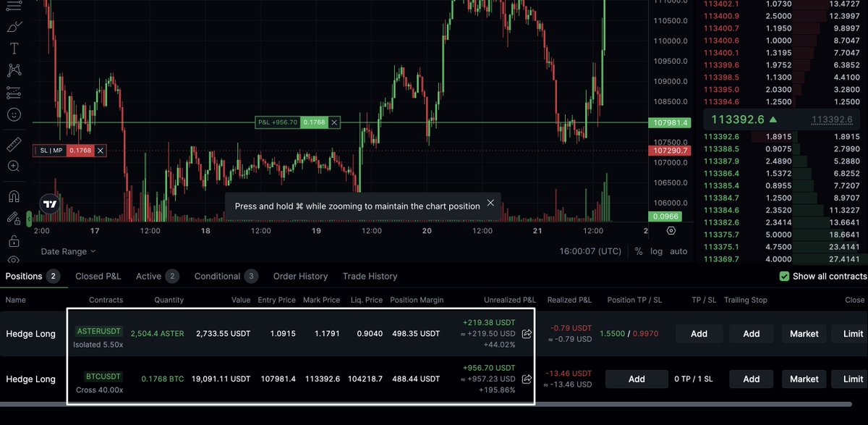Image resolution: width=868 pixels, height=425 pixels.
Task: Close the P&L +956.70 position line
Action: coord(334,123)
